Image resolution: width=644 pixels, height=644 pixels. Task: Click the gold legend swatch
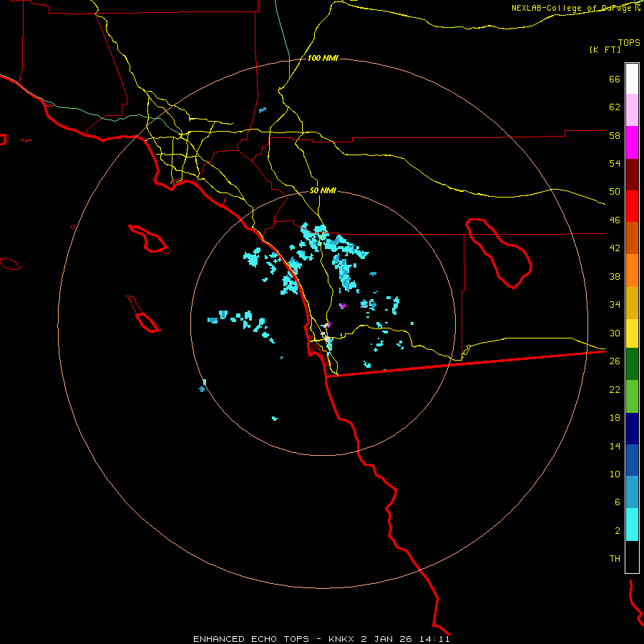(632, 303)
